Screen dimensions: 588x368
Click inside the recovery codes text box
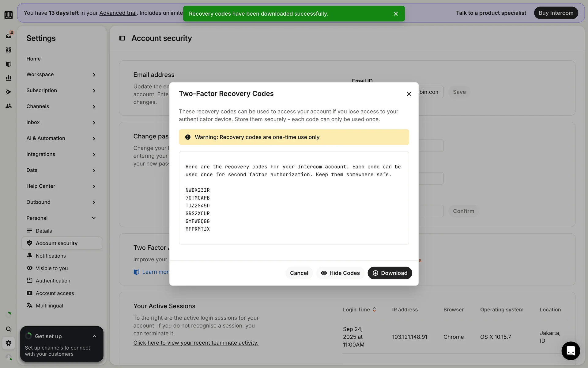[x=294, y=198]
